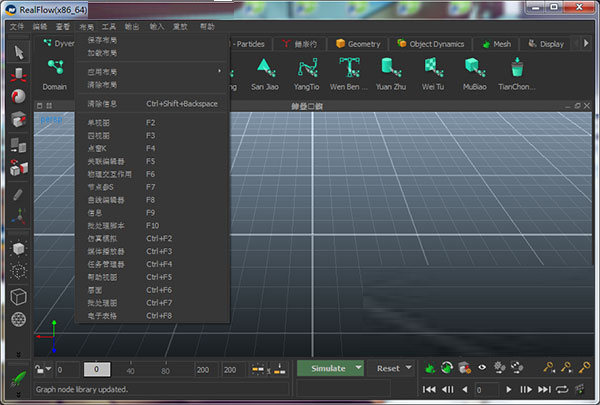
Task: Click the Wen Ben text icon
Action: [x=350, y=68]
